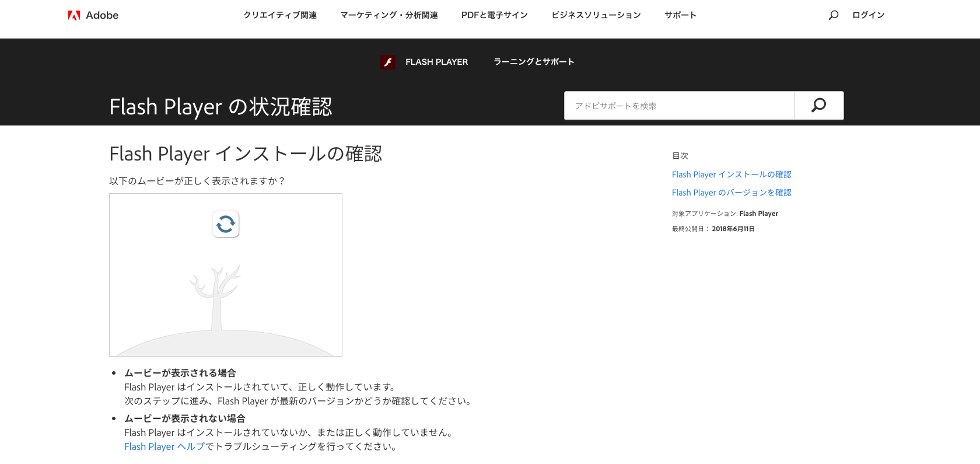The height and width of the screenshot is (464, 980).
Task: Click the Flash Player インストールの確認 heading
Action: pos(246,154)
